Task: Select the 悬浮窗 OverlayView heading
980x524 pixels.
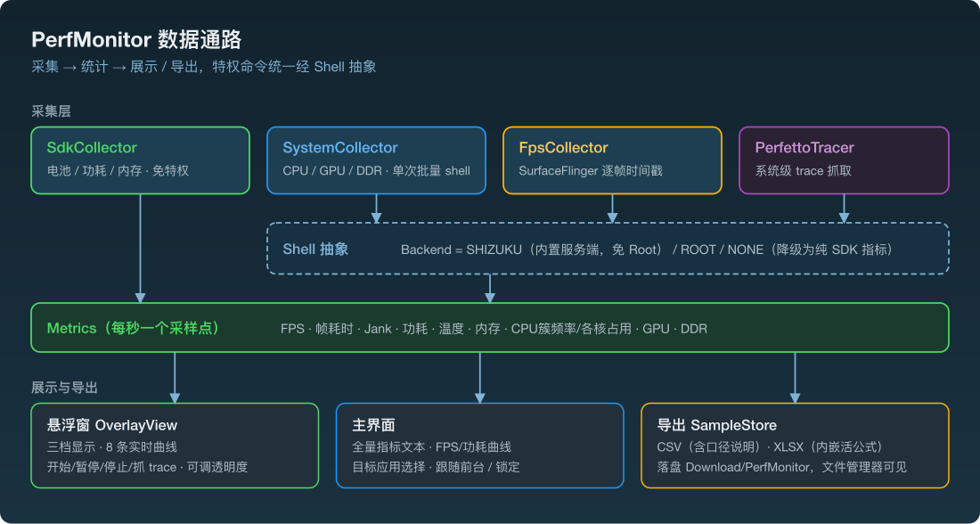Action: click(112, 425)
